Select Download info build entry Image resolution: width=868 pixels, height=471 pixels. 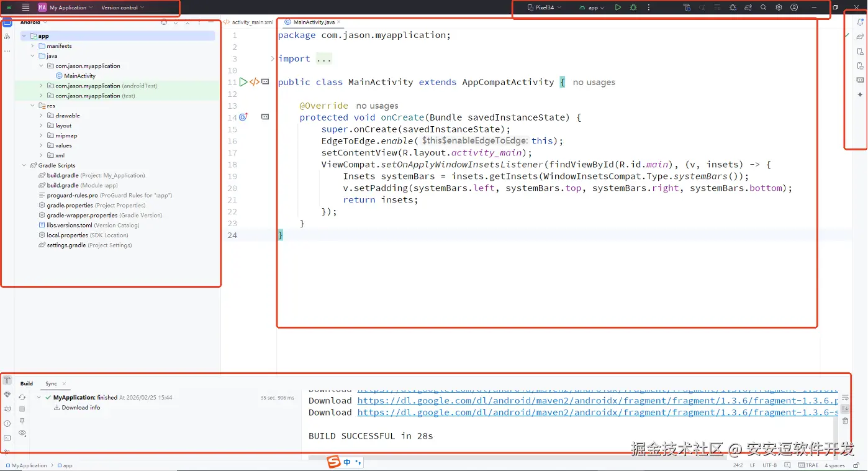coord(77,408)
